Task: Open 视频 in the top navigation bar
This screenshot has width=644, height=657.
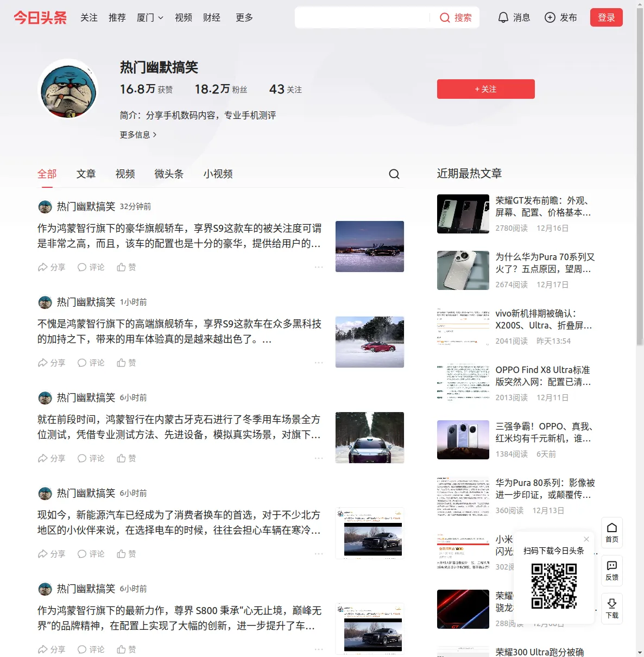Action: [x=184, y=17]
